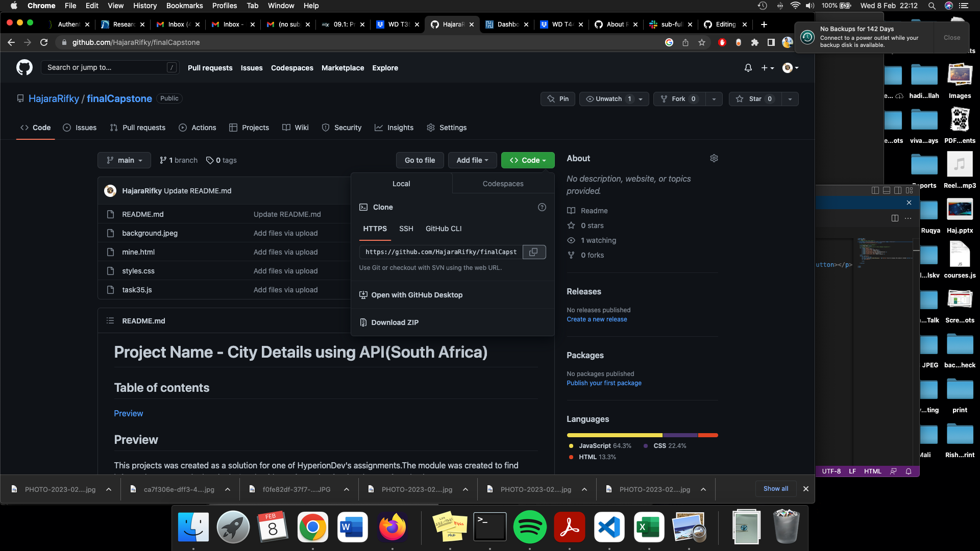The width and height of the screenshot is (980, 551).
Task: Open Finder from the Dock
Action: point(193,527)
